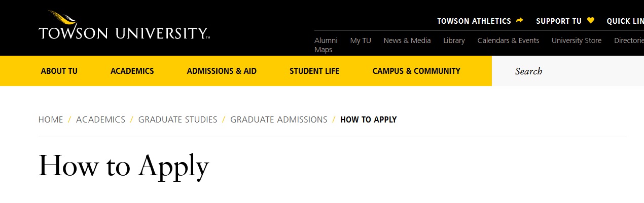The image size is (644, 203).
Task: Open the Maps link
Action: 323,50
